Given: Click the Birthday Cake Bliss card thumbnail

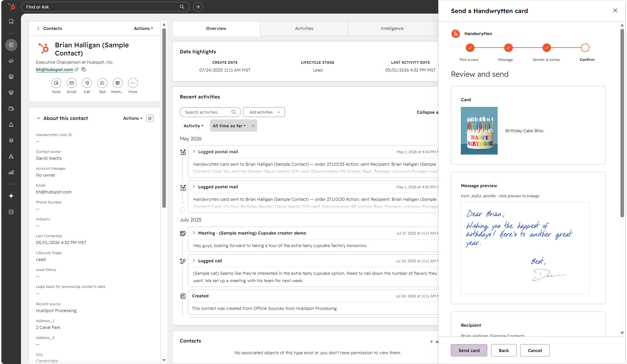Looking at the screenshot, I should 479,131.
